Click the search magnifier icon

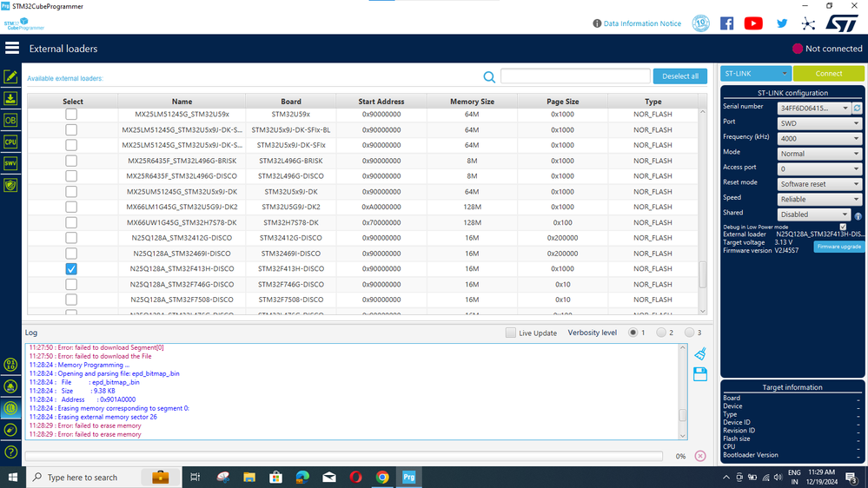coord(489,77)
